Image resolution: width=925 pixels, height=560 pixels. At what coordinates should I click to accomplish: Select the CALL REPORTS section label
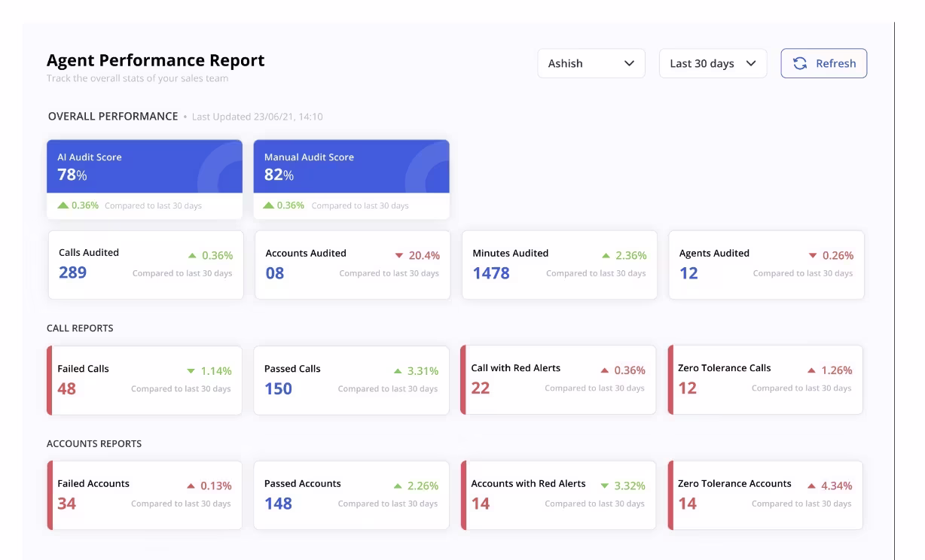80,328
